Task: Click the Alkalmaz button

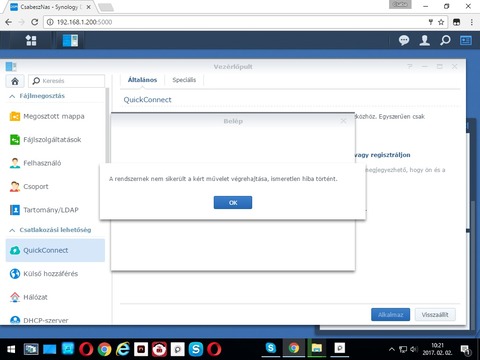Action: [x=390, y=314]
